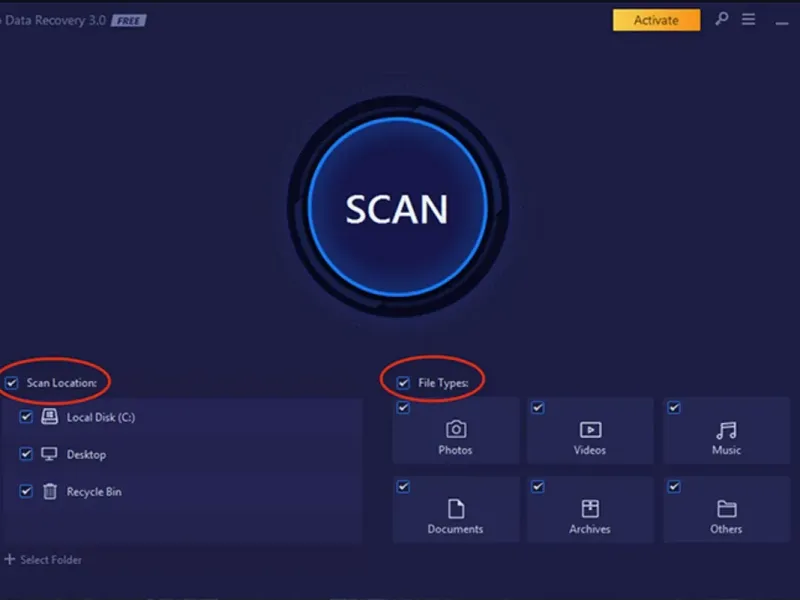This screenshot has width=800, height=600.
Task: Click the yellow Activate button
Action: point(656,20)
